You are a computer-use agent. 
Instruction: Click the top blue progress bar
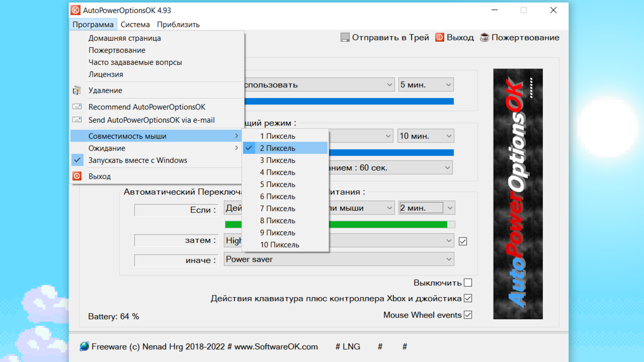click(349, 101)
